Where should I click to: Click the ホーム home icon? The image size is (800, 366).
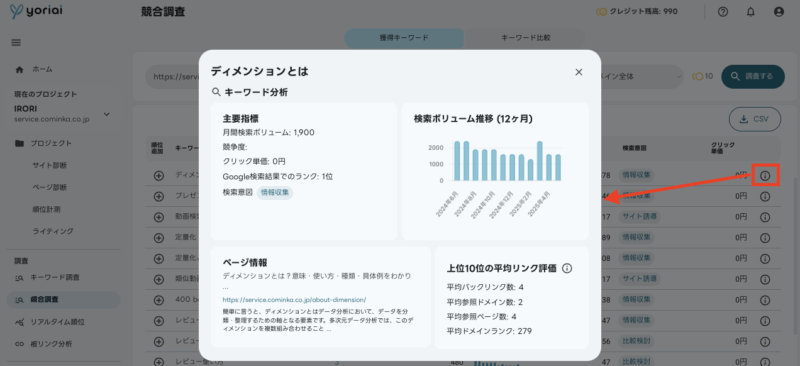point(20,69)
